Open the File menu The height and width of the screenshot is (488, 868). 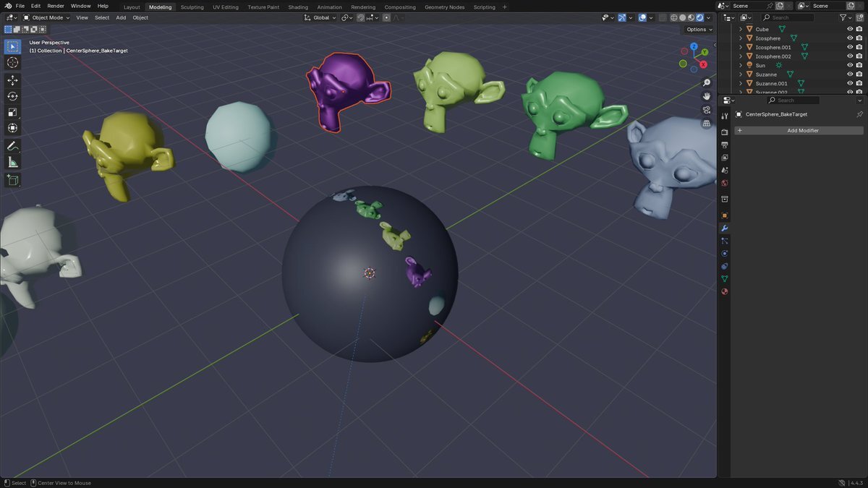click(x=20, y=6)
